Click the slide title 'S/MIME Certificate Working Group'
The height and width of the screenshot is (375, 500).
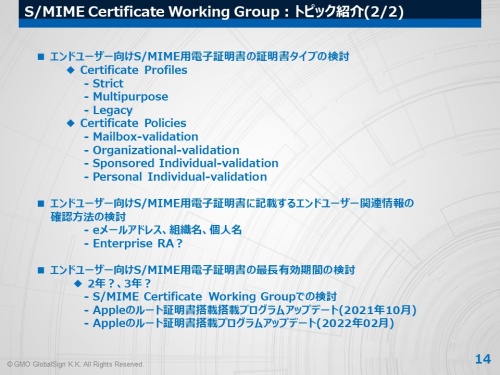pos(214,12)
